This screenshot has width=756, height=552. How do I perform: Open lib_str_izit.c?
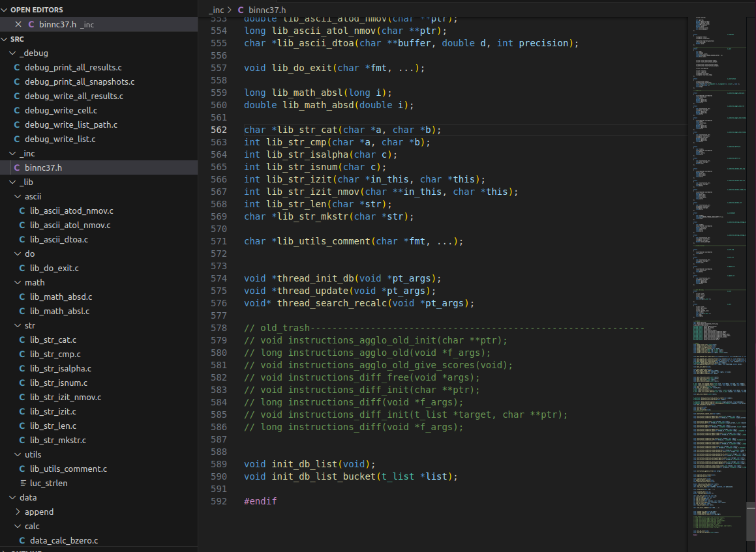53,411
